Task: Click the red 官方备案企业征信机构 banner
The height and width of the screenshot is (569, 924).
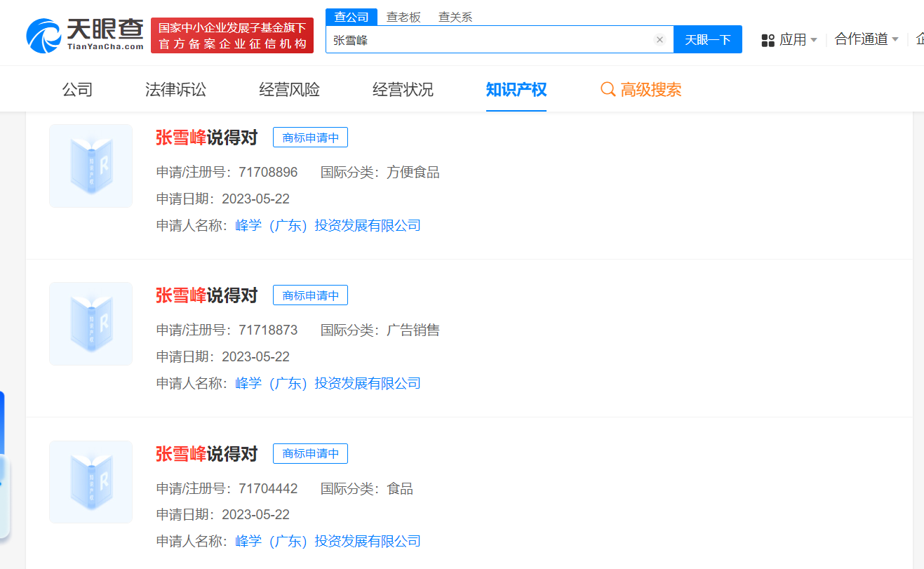Action: point(232,35)
